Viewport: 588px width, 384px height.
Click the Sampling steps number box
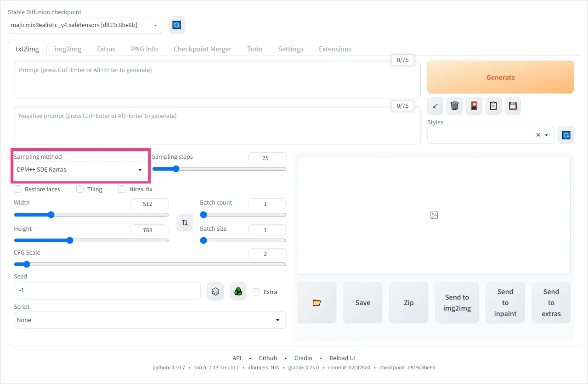pyautogui.click(x=267, y=158)
